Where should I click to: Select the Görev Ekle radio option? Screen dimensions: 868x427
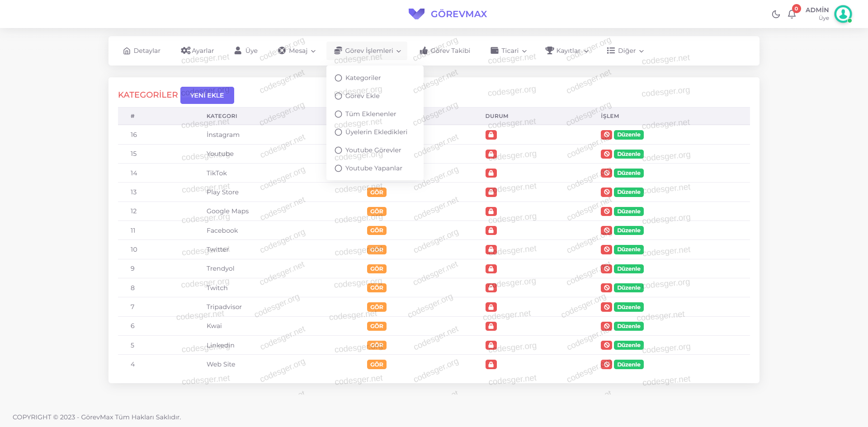click(x=338, y=96)
